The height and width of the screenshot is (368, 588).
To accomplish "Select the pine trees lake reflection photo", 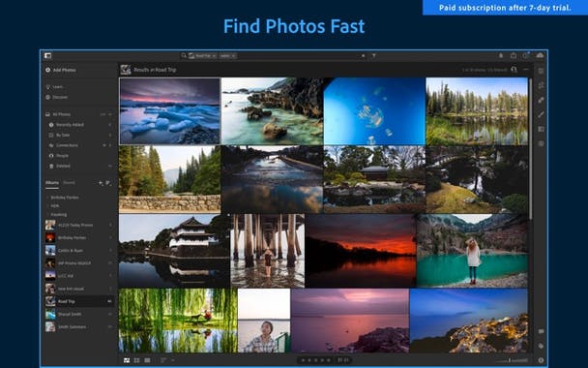I will (477, 111).
